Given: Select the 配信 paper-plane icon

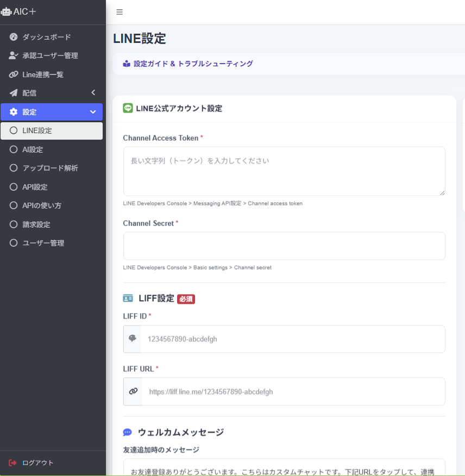Looking at the screenshot, I should click(x=13, y=93).
